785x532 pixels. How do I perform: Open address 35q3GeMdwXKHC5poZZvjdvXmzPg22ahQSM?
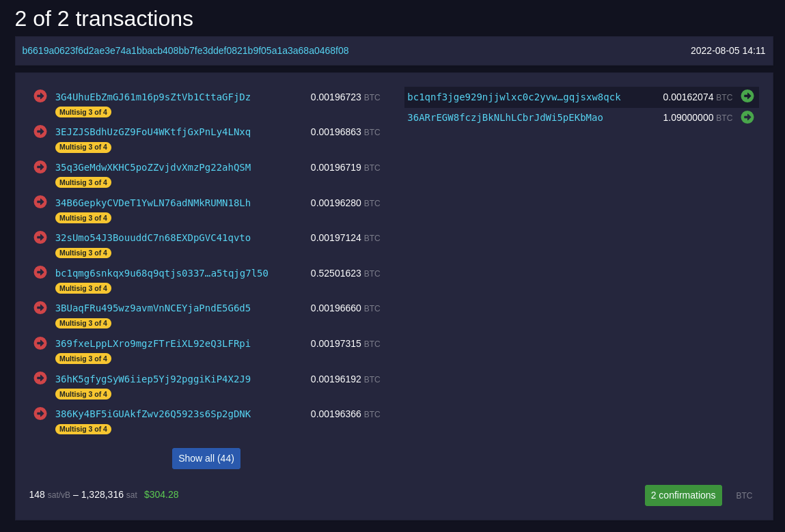point(152,167)
